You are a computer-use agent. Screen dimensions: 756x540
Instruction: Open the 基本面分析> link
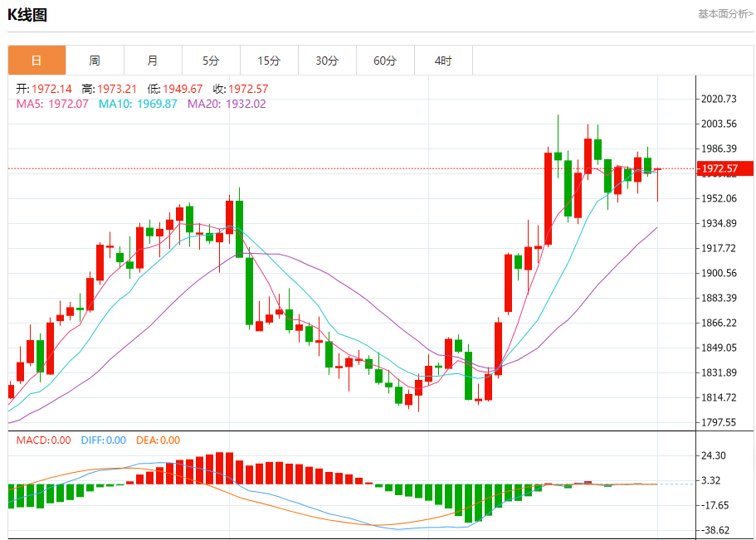[725, 14]
